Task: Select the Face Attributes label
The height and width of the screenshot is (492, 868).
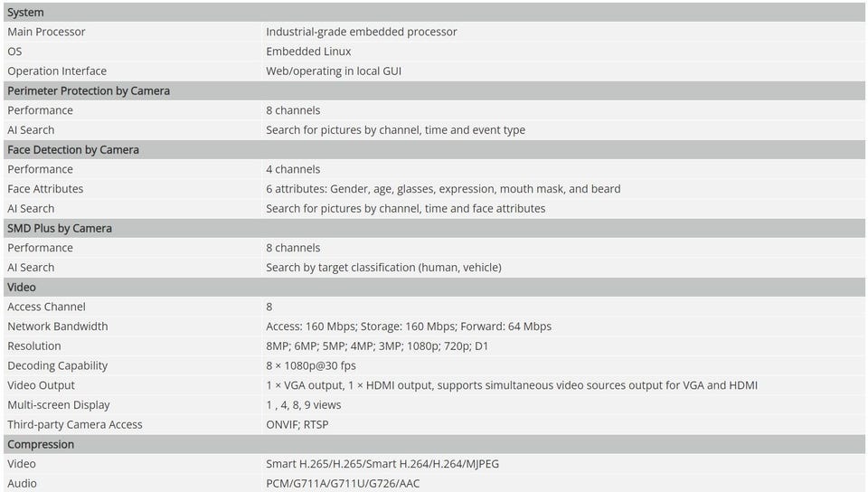Action: pyautogui.click(x=45, y=189)
